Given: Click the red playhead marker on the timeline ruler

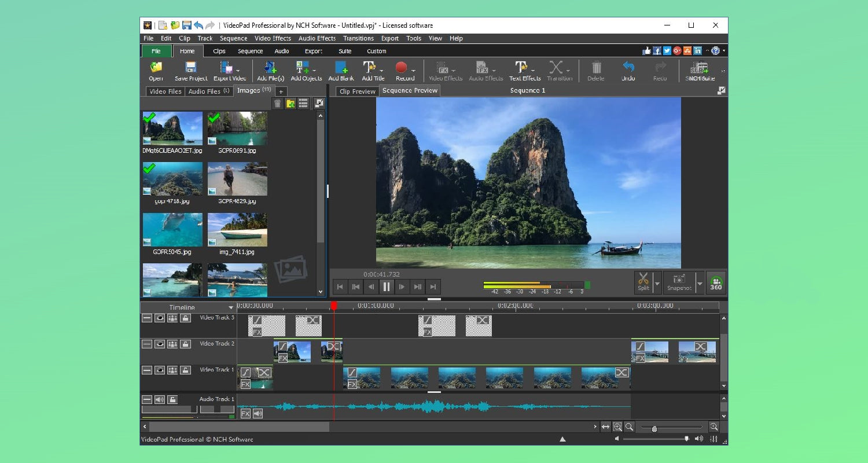Looking at the screenshot, I should point(334,306).
